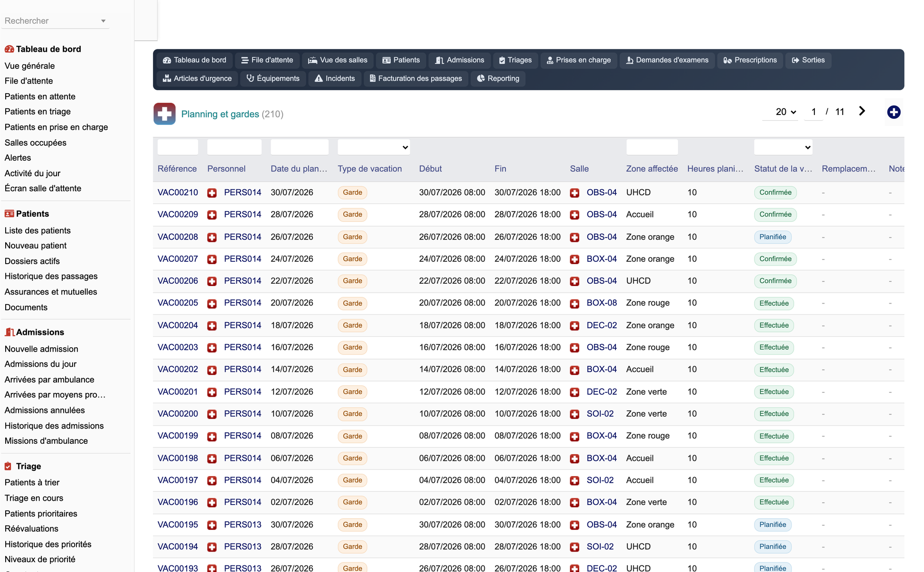Click the Tableau de bord sidebar icon
The height and width of the screenshot is (572, 924).
9,49
